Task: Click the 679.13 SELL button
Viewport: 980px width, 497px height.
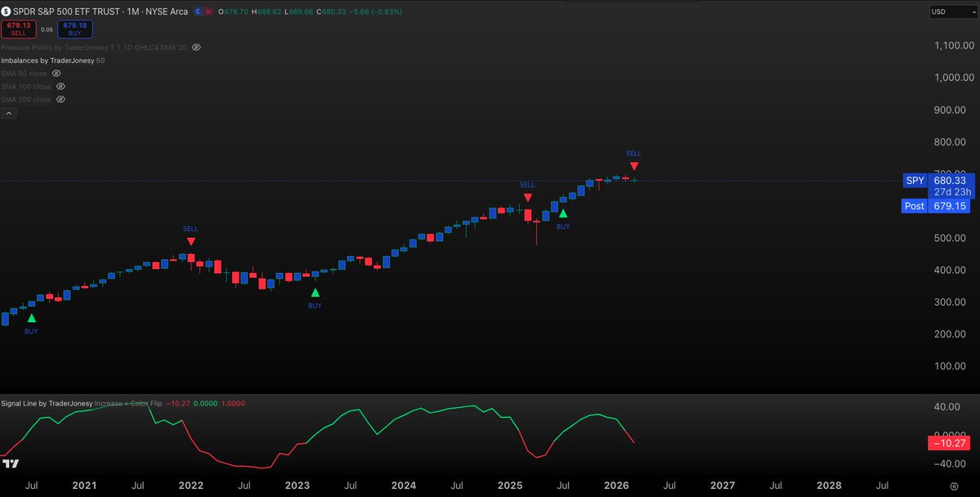Action: [x=19, y=29]
